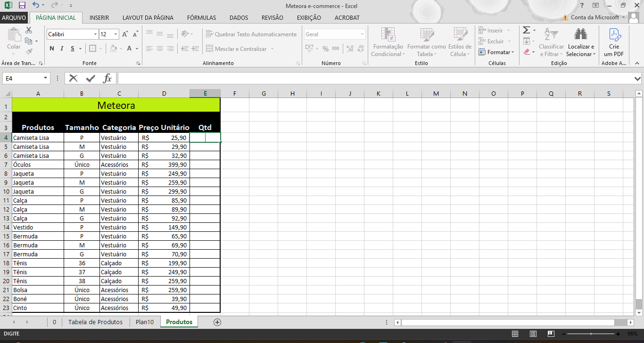Click the Save floppy disk icon

pos(22,6)
